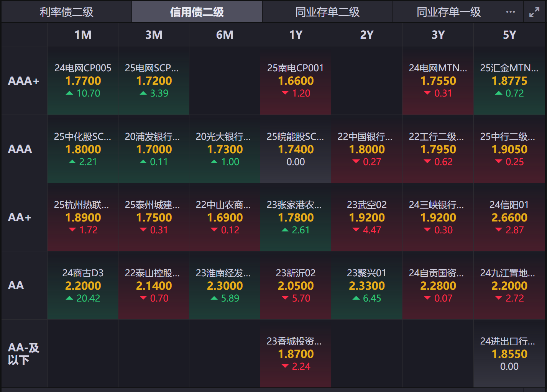Open the 24进出口行 bond cell

(x=509, y=354)
